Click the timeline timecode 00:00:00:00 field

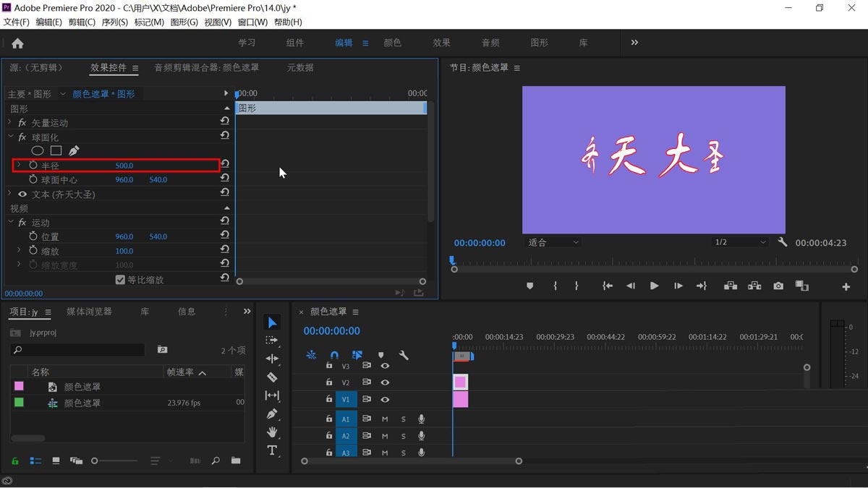pos(333,330)
